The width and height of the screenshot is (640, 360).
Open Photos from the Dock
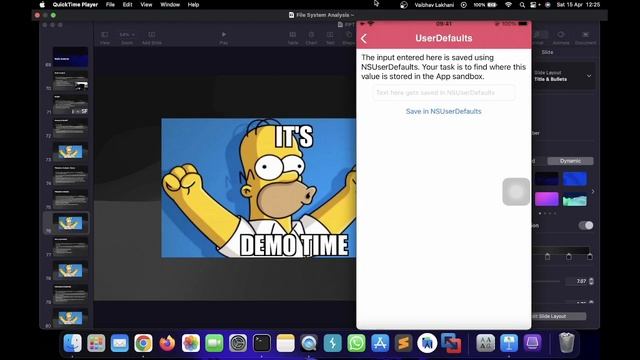(191, 343)
